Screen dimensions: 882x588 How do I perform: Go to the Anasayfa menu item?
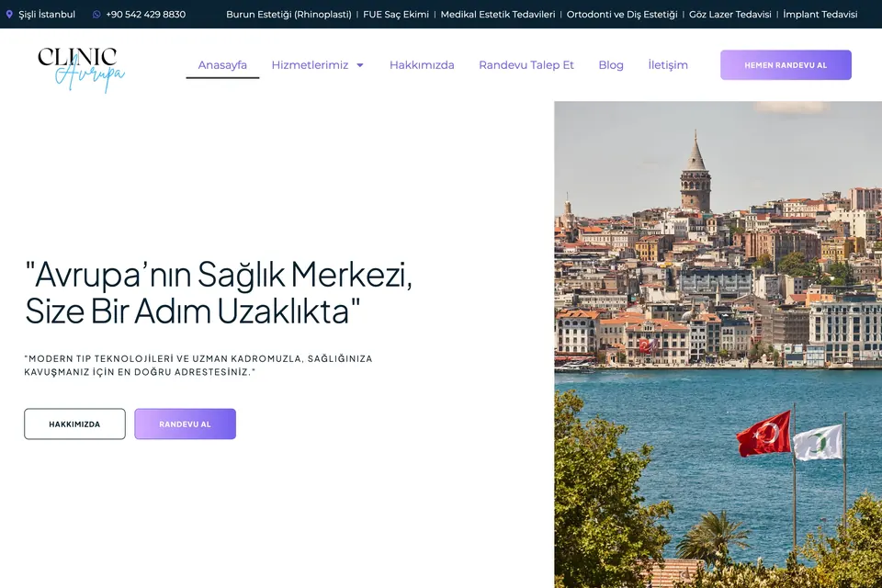[x=222, y=64]
